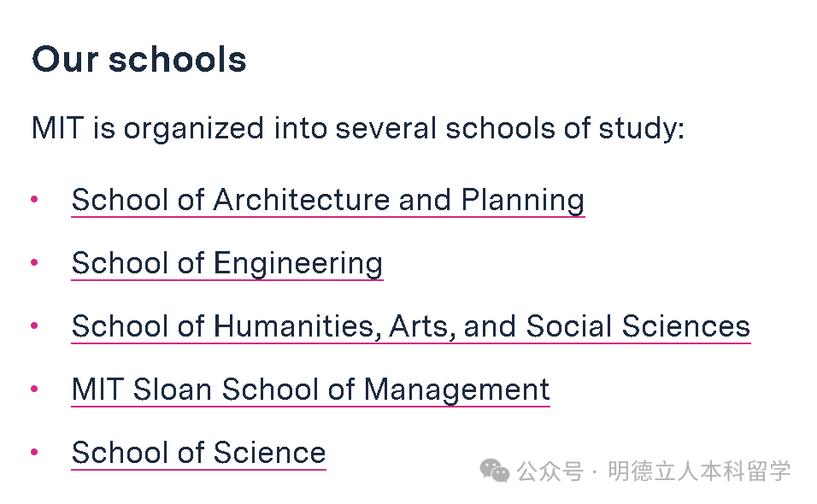Viewport: 817px width, 504px height.
Task: Click the word "Planning" in the first link
Action: [522, 200]
